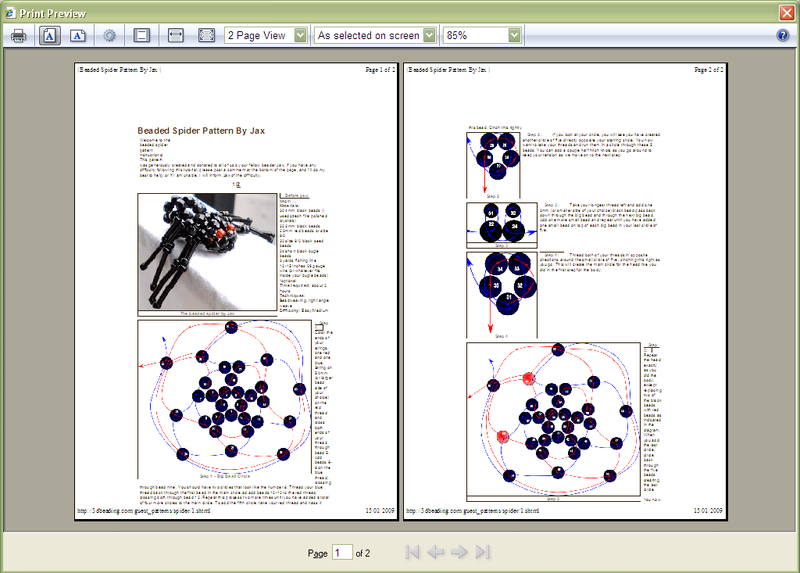The height and width of the screenshot is (573, 800).
Task: Select Portrait orientation icon
Action: pos(49,36)
